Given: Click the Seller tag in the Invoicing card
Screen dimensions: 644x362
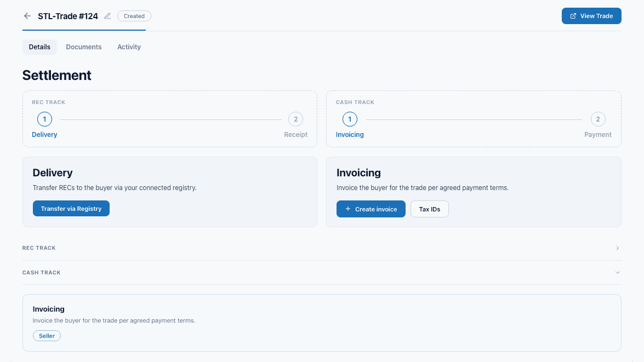Looking at the screenshot, I should [47, 336].
